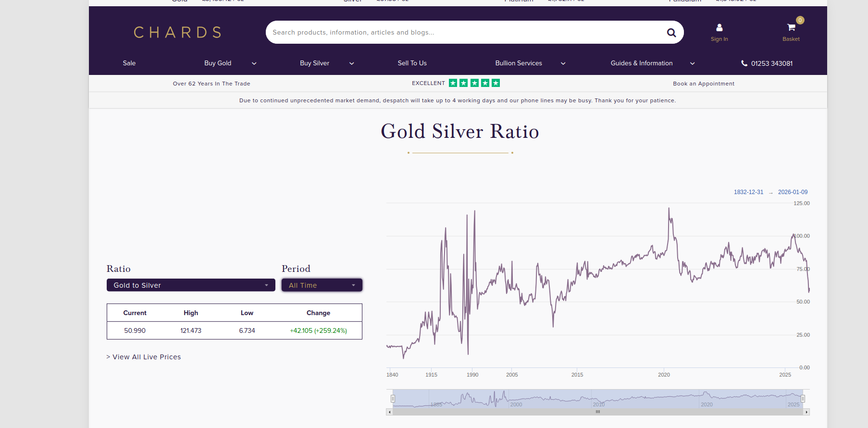Open the shopping Basket cart icon
Image resolution: width=868 pixels, height=428 pixels.
point(791,28)
